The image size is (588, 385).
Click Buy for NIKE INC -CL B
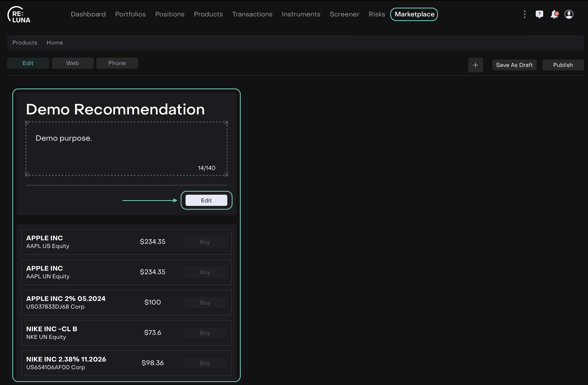(205, 333)
